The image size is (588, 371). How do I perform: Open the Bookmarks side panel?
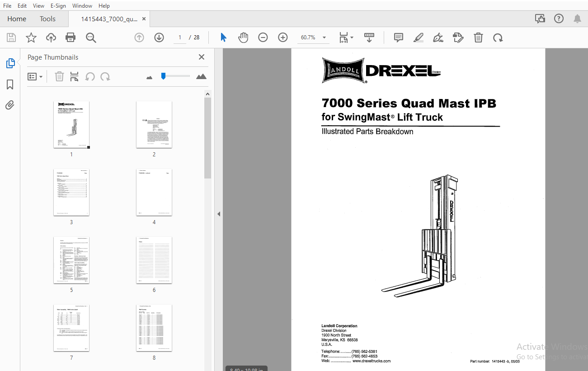[x=10, y=85]
